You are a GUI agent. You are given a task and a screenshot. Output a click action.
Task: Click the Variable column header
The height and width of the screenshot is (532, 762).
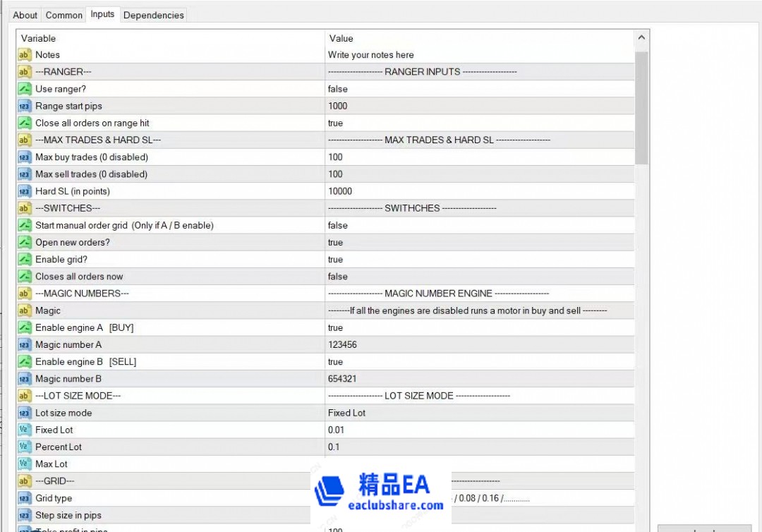click(169, 38)
